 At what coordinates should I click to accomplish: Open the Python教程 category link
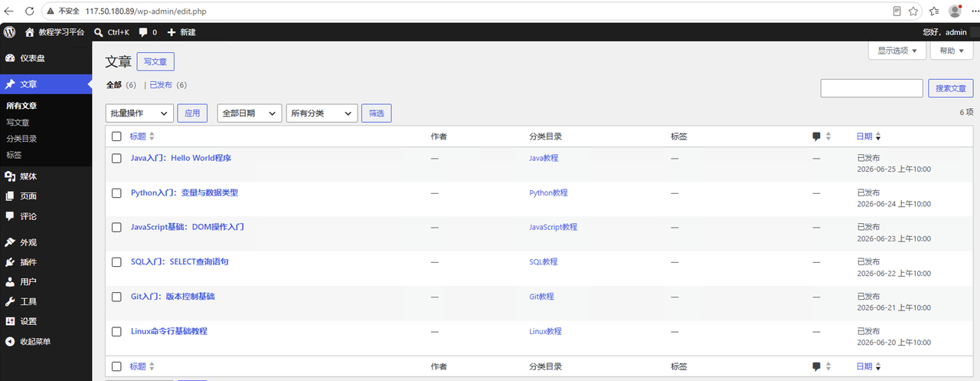548,193
